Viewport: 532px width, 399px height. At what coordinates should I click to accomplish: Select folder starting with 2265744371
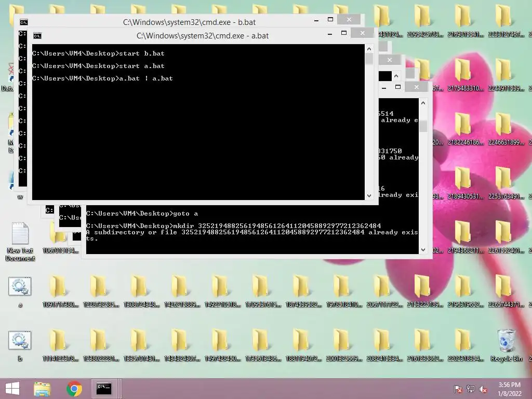(x=506, y=292)
